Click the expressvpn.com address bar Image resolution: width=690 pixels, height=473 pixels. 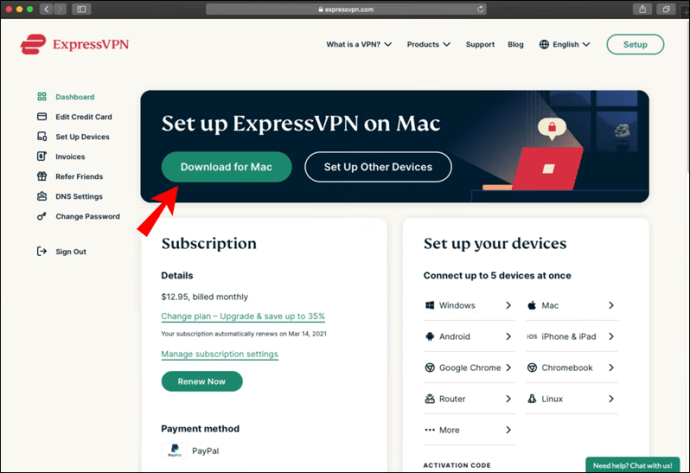(x=346, y=9)
